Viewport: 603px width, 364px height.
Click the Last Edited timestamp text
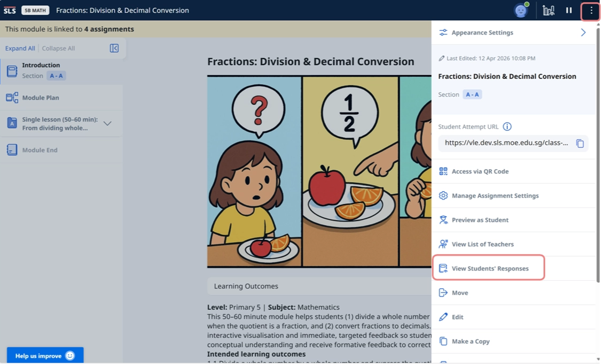click(491, 58)
